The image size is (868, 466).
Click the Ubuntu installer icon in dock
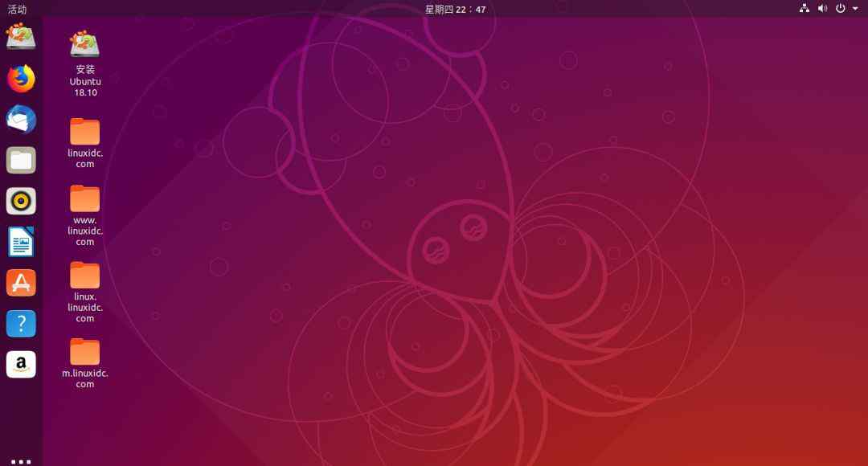coord(21,37)
